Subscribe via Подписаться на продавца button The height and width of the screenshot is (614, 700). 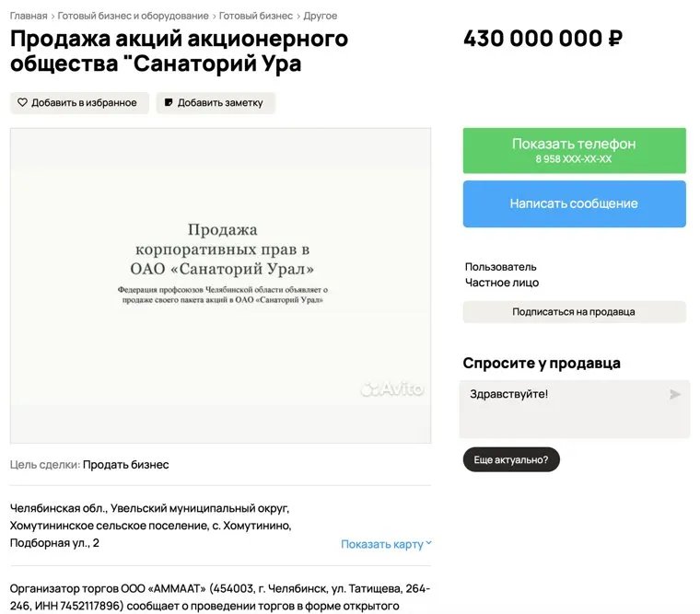tap(574, 312)
